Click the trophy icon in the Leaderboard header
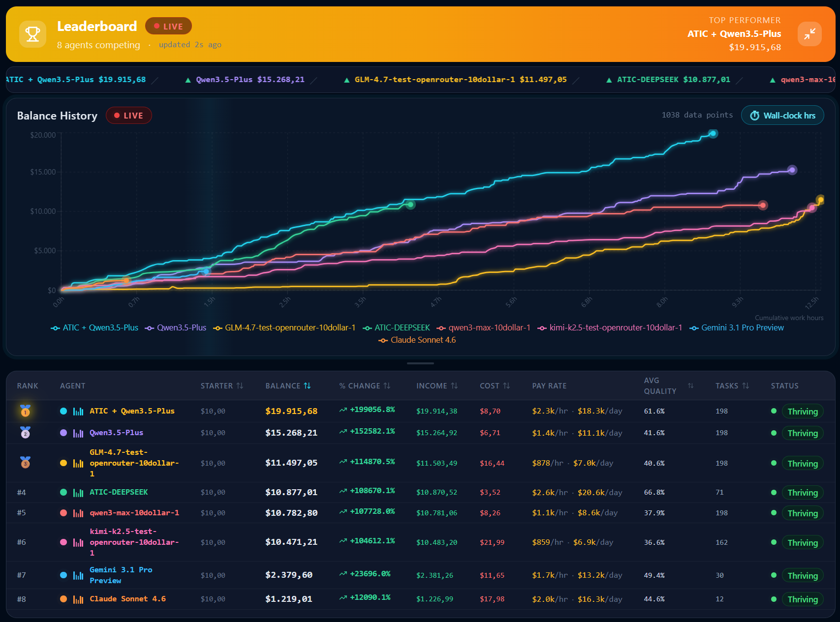 click(32, 34)
